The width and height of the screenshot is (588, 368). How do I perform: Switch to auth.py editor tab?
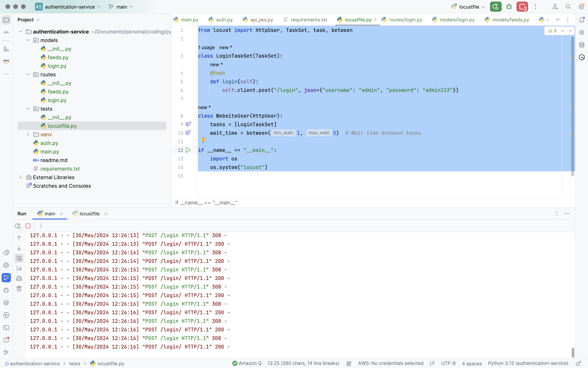221,20
